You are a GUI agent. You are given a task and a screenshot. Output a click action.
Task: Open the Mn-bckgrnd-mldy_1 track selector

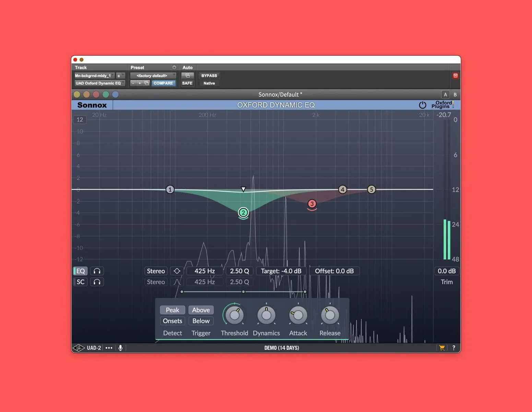pos(94,75)
